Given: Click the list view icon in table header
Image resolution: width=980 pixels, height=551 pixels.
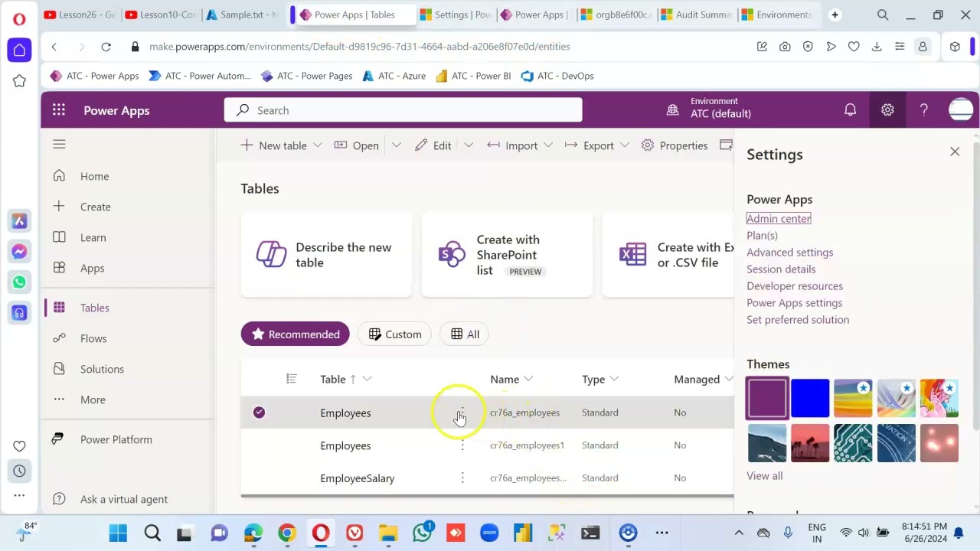Looking at the screenshot, I should [291, 379].
